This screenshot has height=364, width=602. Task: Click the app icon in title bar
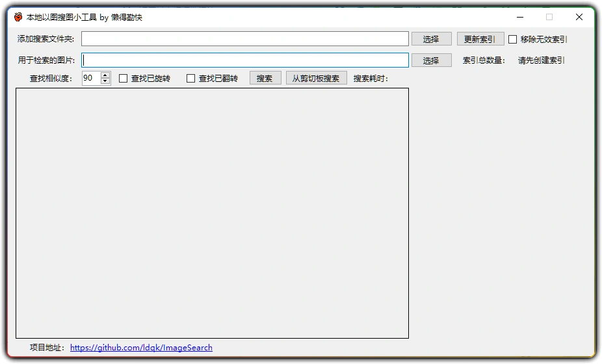point(18,17)
